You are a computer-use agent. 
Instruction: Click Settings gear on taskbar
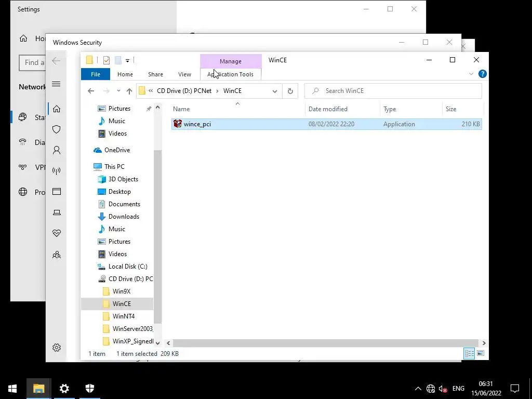coord(64,389)
